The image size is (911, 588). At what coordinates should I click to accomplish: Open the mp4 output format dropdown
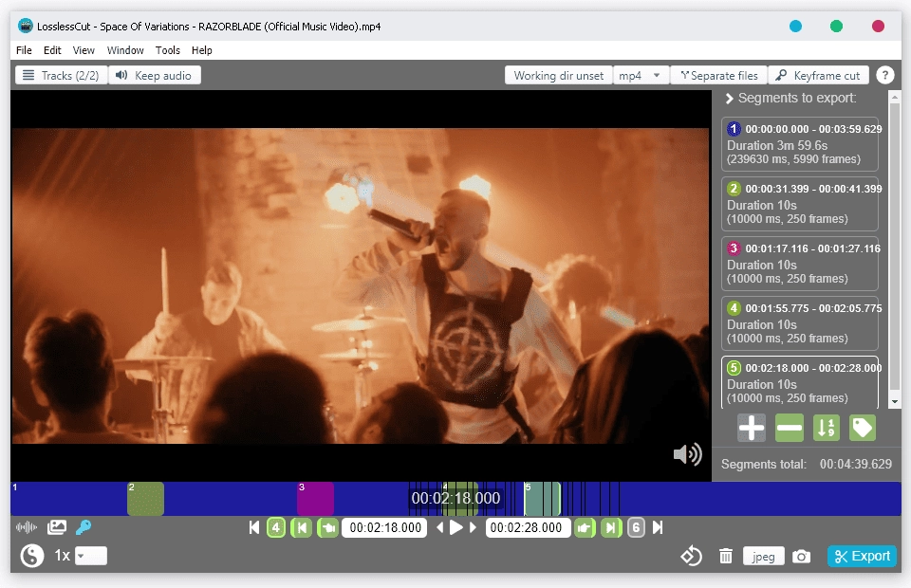641,76
